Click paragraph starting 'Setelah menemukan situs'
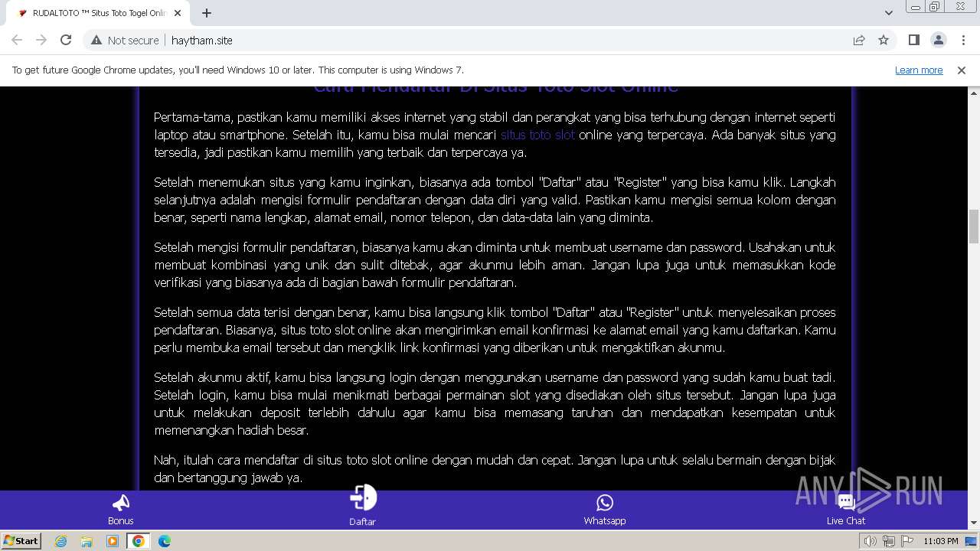 (x=495, y=200)
